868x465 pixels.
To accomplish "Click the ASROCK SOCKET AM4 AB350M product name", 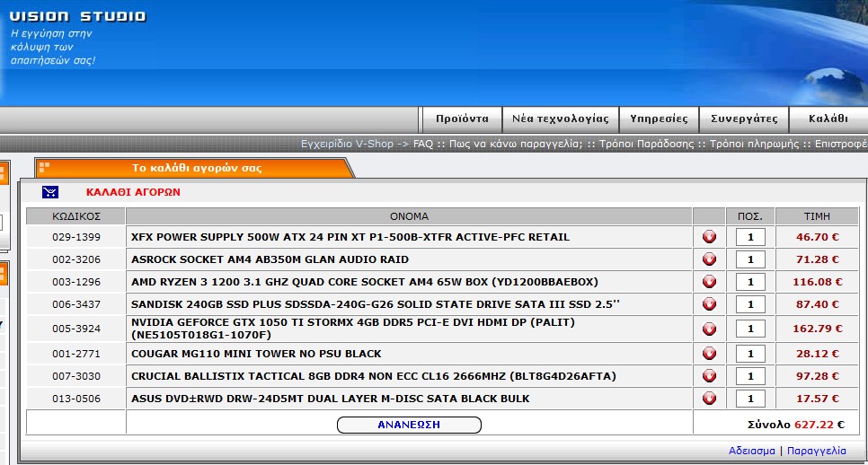I will 270,259.
